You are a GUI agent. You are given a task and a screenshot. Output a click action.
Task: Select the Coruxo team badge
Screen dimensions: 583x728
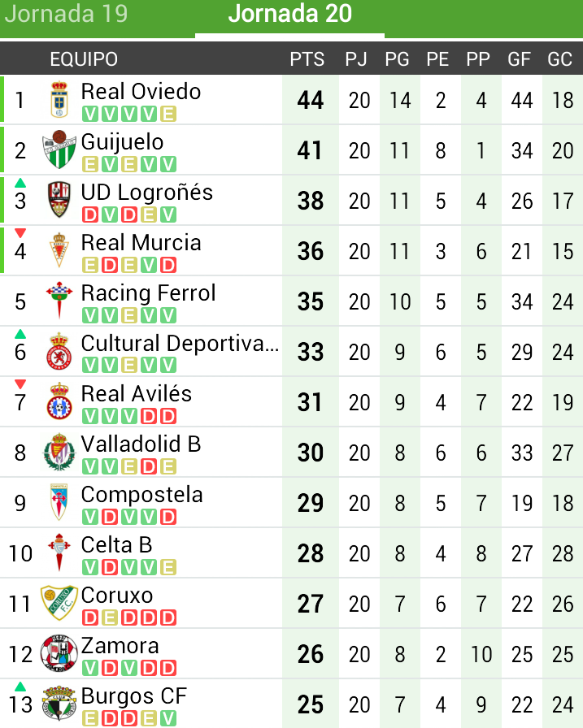(59, 604)
